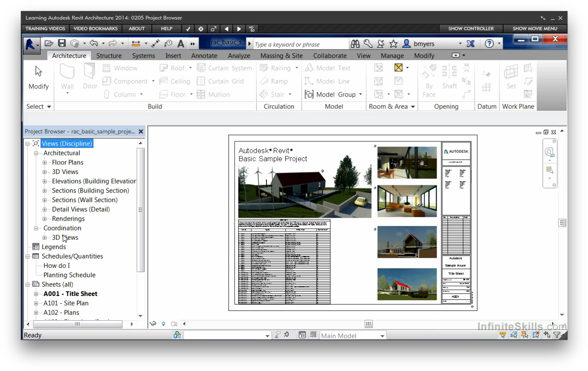
Task: Toggle the filter icon in status bar
Action: click(557, 335)
